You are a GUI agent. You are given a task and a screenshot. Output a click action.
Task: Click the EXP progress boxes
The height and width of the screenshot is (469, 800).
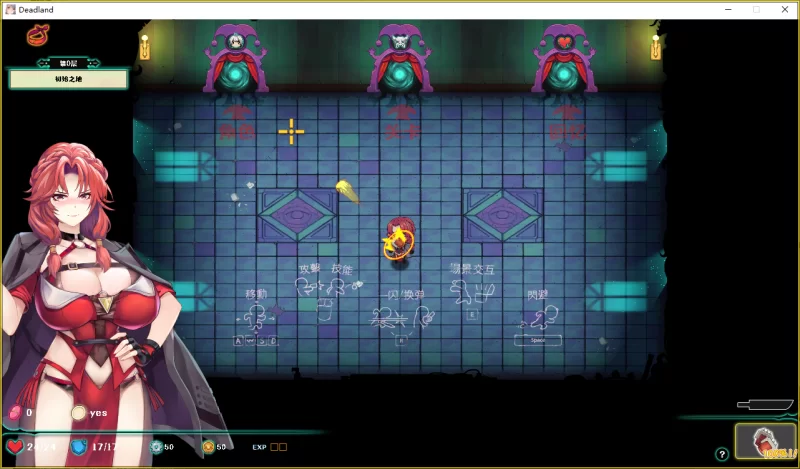pos(279,447)
